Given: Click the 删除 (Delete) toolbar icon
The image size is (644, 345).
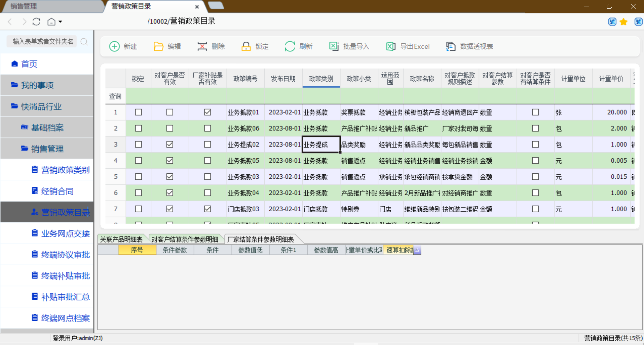Looking at the screenshot, I should [202, 46].
